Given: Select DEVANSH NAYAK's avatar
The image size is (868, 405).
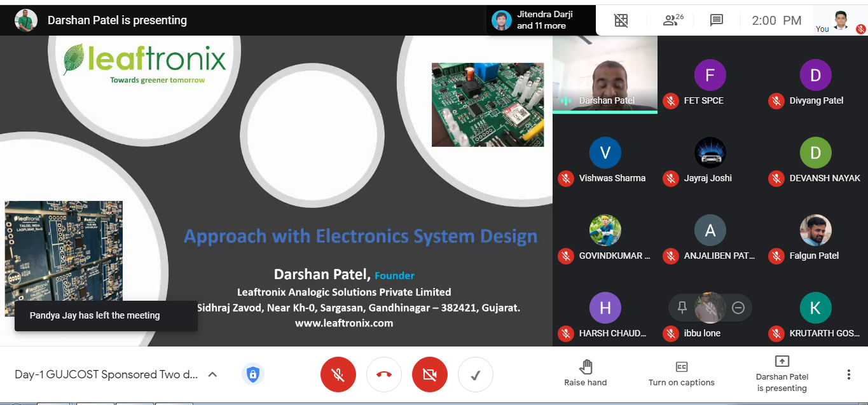Looking at the screenshot, I should pos(815,153).
